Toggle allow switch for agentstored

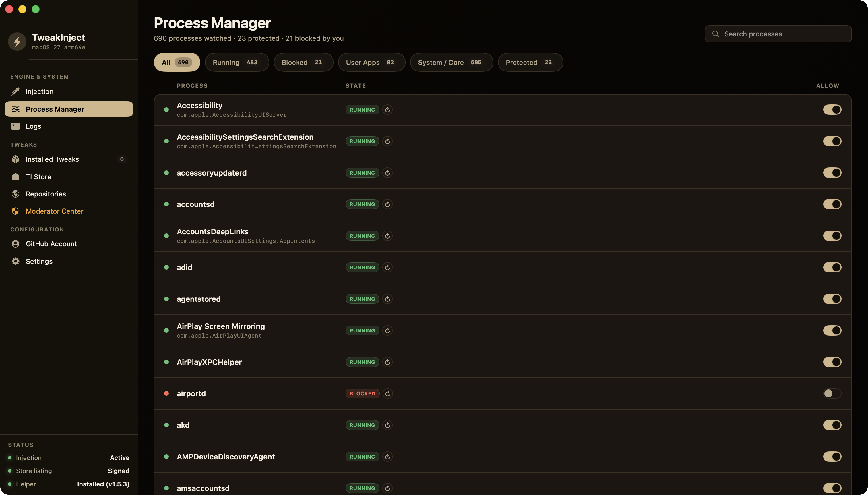[x=832, y=299]
